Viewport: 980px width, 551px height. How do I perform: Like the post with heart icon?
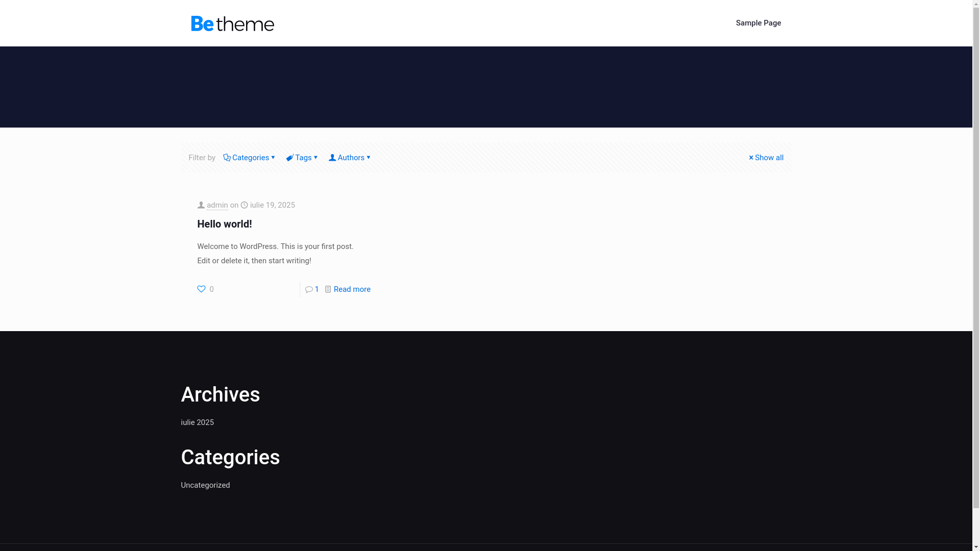202,289
